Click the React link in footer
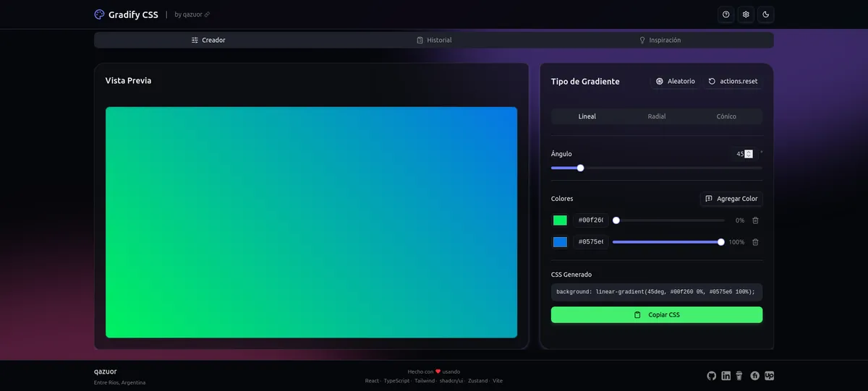The width and height of the screenshot is (868, 391). click(372, 381)
